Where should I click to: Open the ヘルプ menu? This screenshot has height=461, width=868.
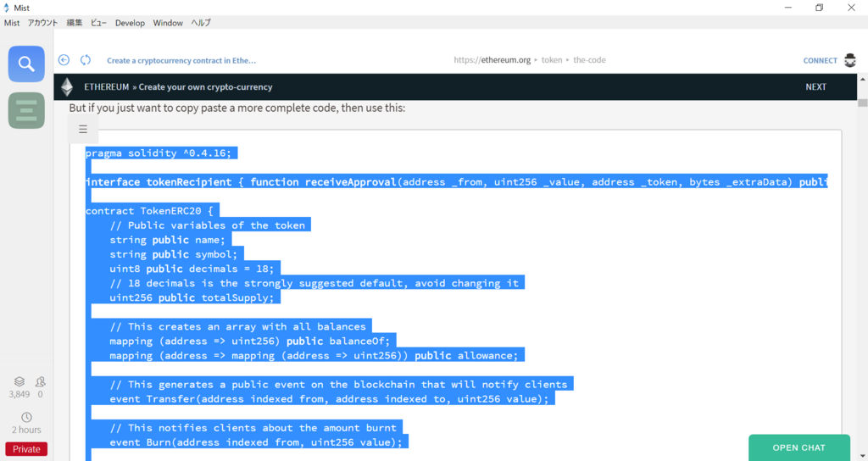(201, 23)
